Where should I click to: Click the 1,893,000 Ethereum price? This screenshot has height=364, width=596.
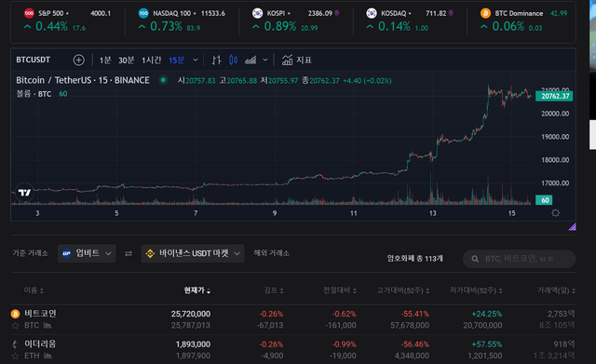click(x=193, y=344)
